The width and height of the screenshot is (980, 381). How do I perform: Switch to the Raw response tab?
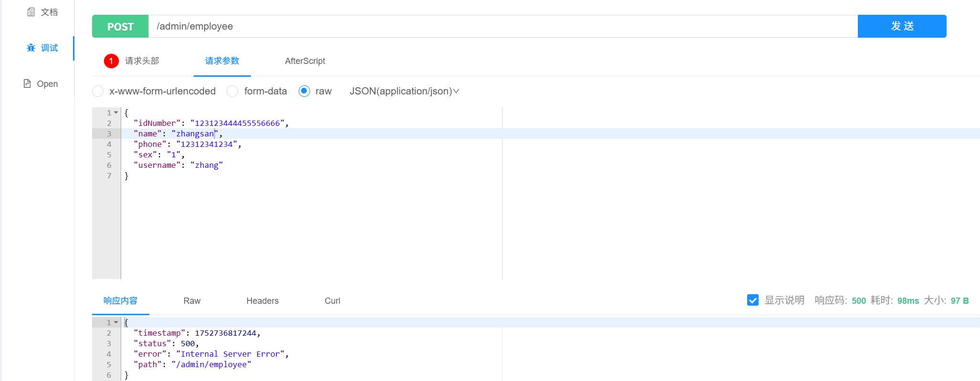click(x=192, y=301)
